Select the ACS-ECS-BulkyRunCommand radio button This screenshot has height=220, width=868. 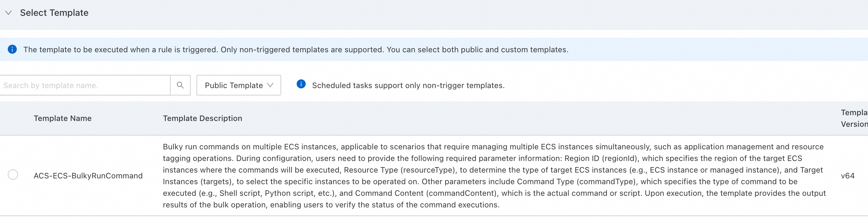(x=13, y=175)
